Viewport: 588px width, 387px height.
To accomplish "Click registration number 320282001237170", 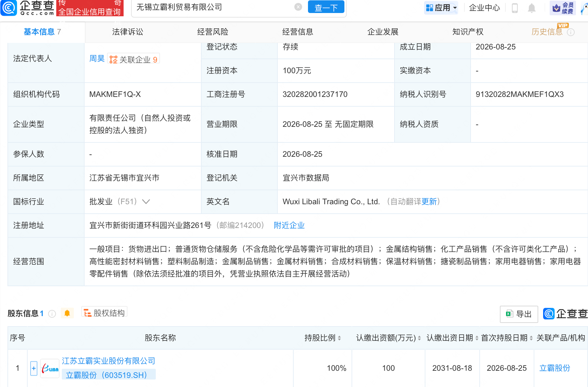I will click(315, 94).
